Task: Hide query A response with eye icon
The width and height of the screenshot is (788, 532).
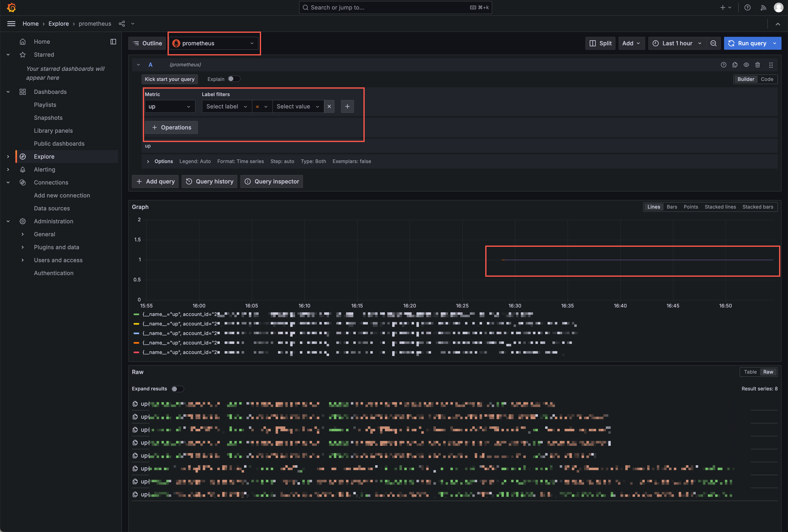Action: (746, 65)
